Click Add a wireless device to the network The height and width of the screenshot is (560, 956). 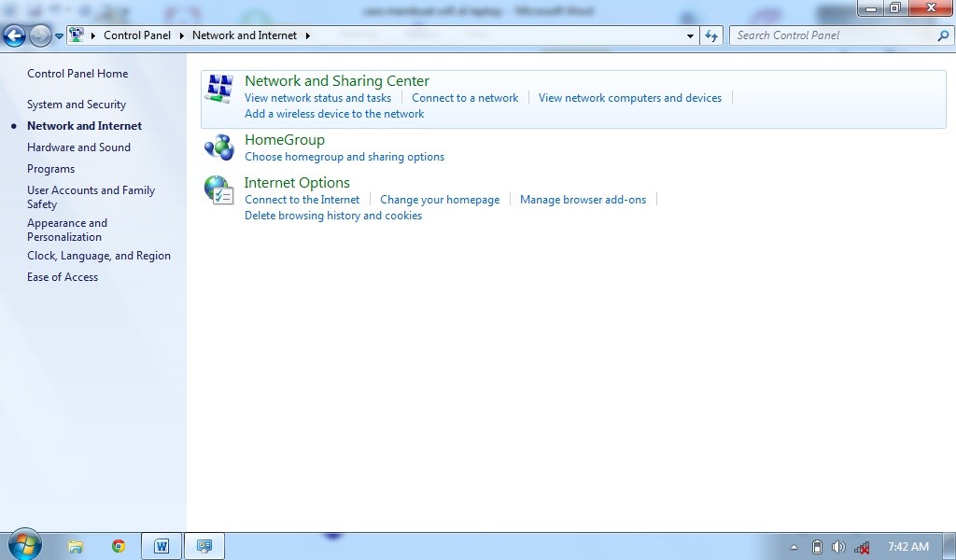coord(334,113)
